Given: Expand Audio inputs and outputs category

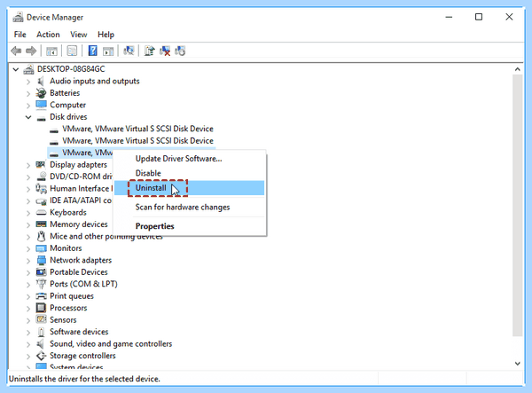Looking at the screenshot, I should pyautogui.click(x=28, y=82).
